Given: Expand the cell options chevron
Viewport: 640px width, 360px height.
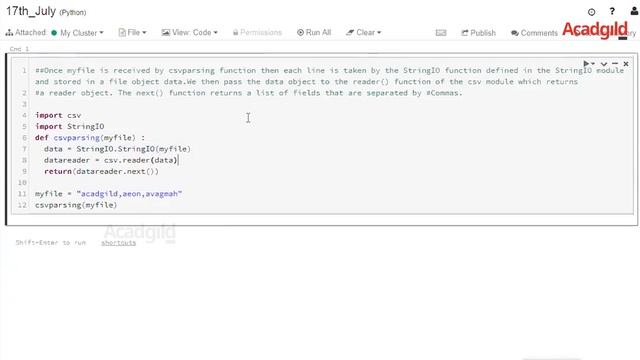Looking at the screenshot, I should click(604, 64).
